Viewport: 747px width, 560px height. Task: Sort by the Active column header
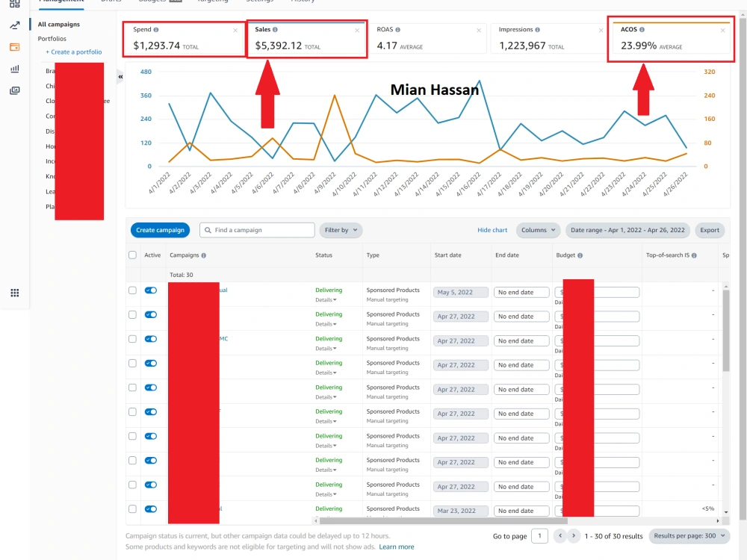coord(152,255)
